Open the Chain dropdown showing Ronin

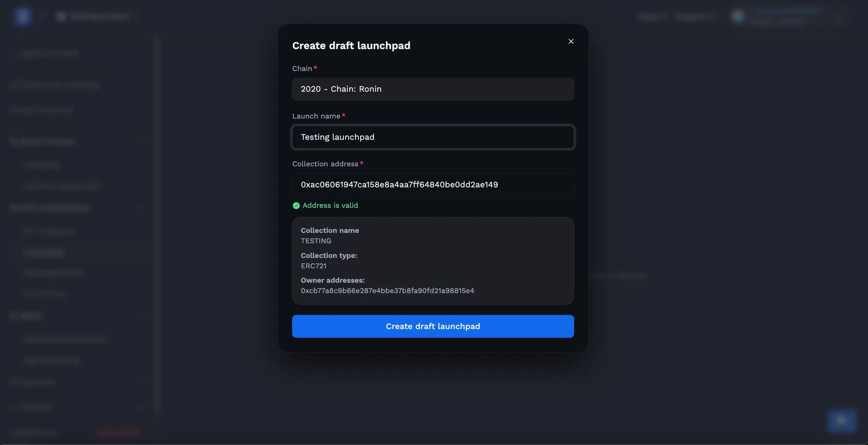click(433, 89)
